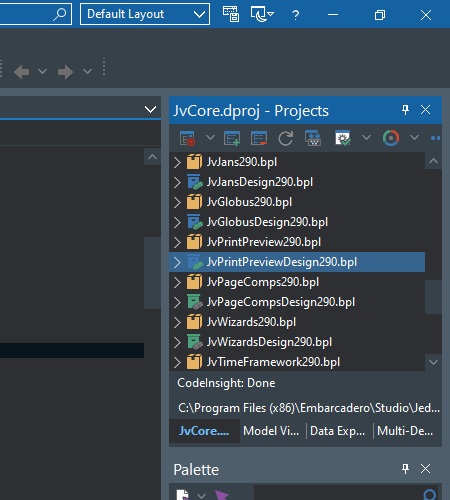This screenshot has width=450, height=500.
Task: Expand the JvWizards290.bpl node
Action: coord(177,322)
